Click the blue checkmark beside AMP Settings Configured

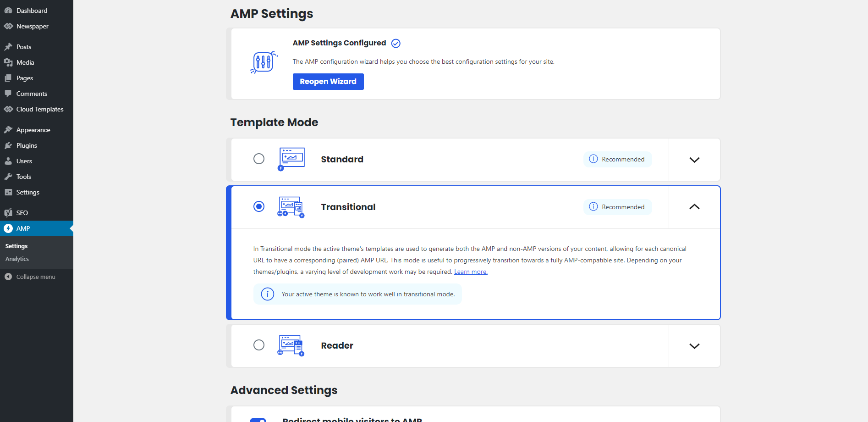coord(396,43)
